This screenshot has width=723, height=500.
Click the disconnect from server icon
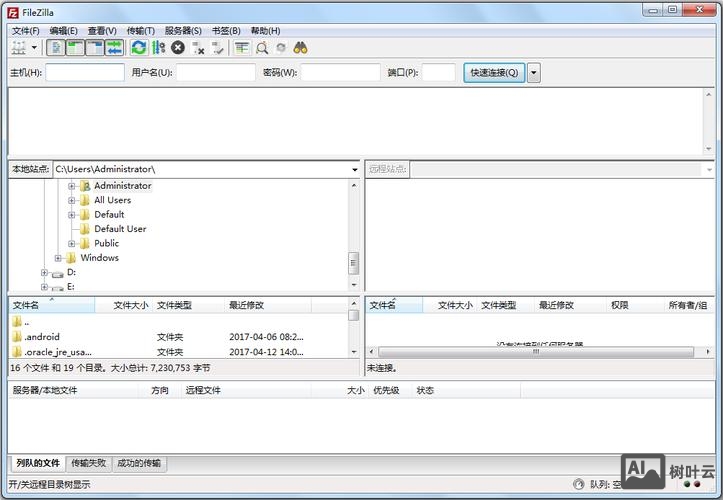[x=198, y=48]
